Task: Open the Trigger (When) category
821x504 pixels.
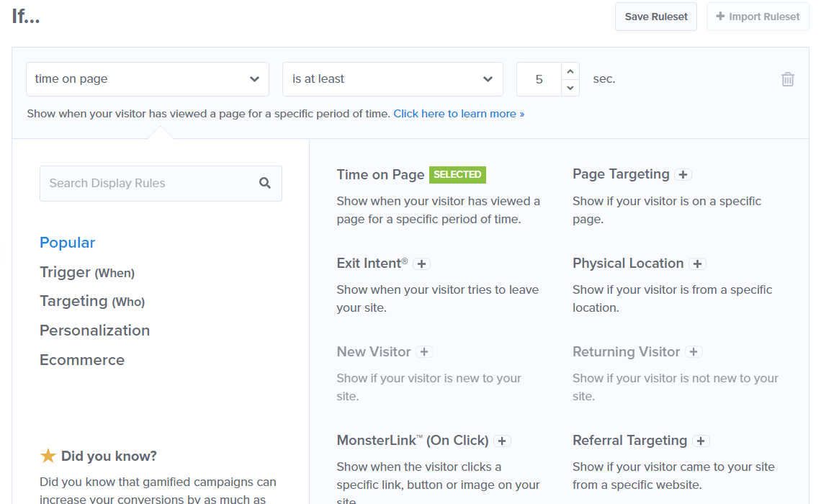Action: 86,272
